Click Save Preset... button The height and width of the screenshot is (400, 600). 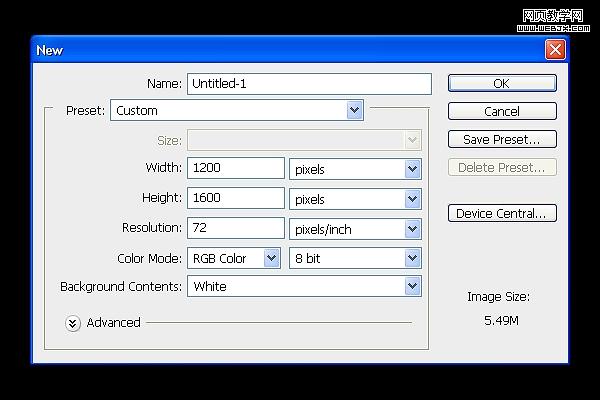tap(502, 139)
